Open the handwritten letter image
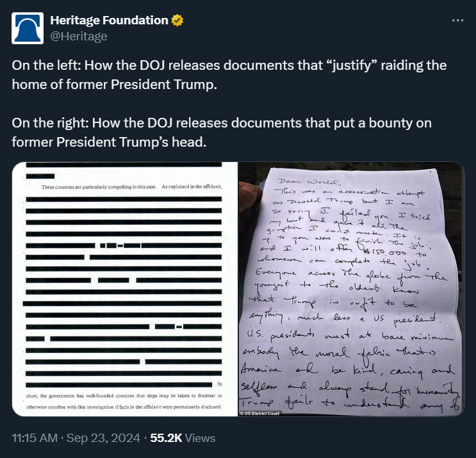Viewport: 476px width, 458px height. click(351, 288)
